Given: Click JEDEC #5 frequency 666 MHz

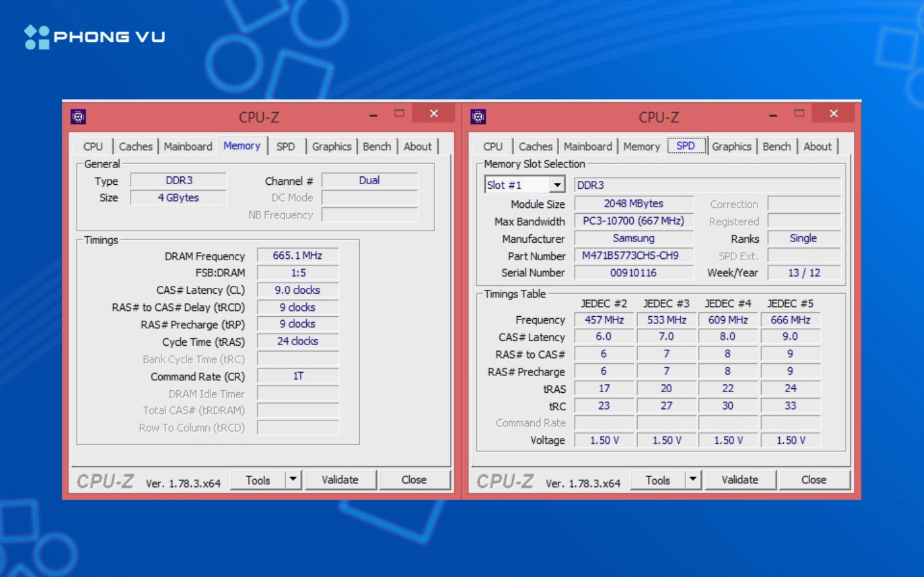Looking at the screenshot, I should [x=790, y=319].
